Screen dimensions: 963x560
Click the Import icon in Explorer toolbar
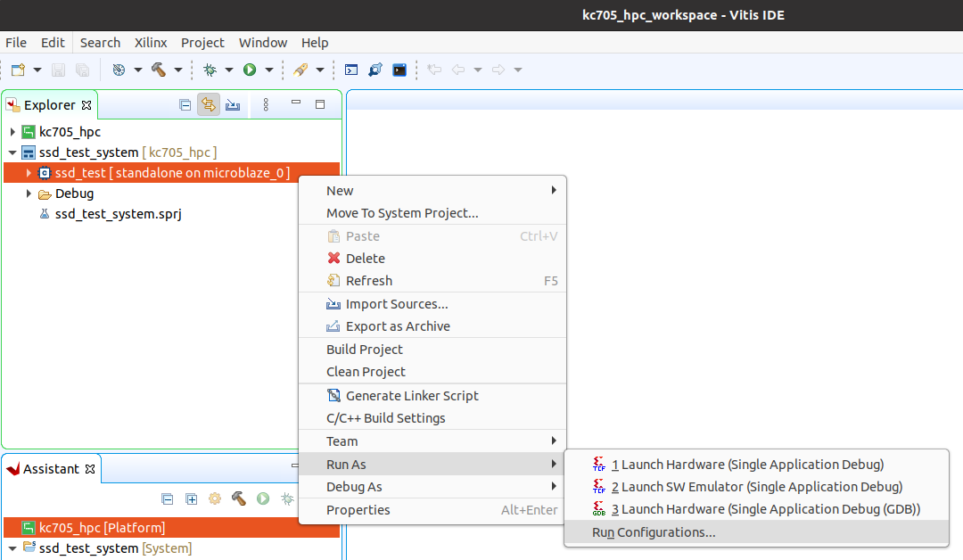tap(233, 105)
